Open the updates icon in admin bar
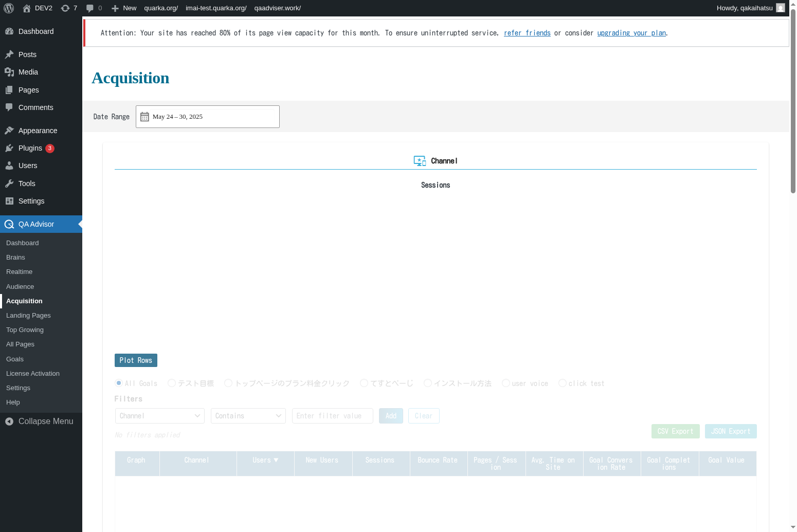Screen dimensions: 797x532 (x=65, y=8)
